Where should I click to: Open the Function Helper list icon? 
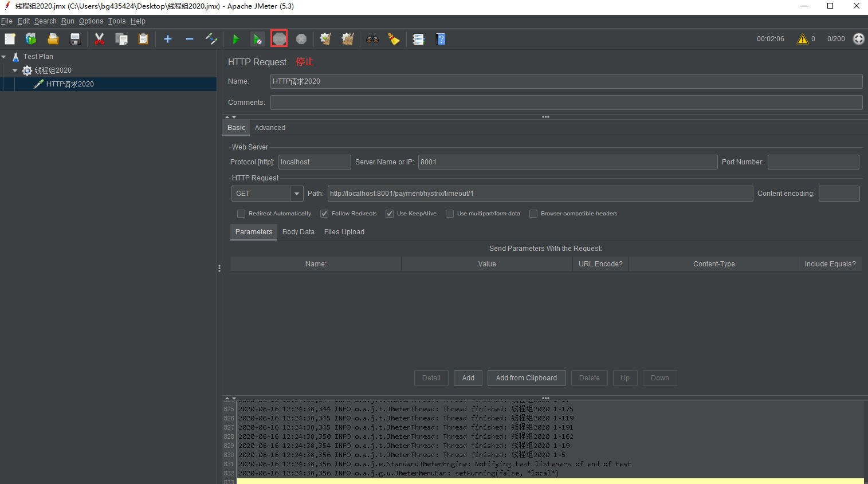tap(418, 39)
